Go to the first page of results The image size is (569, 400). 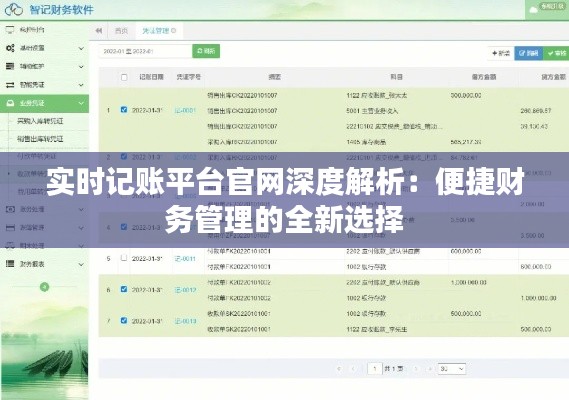coord(339,369)
